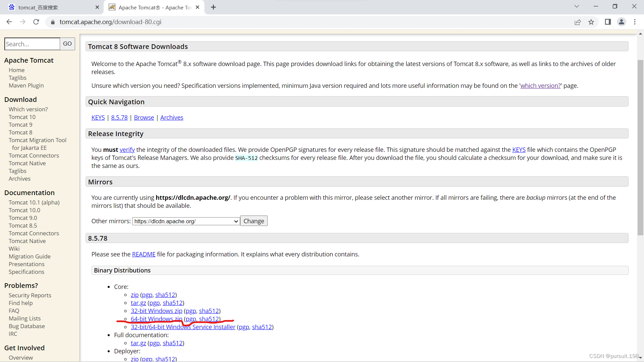
Task: Open the KEYS quick navigation link
Action: pos(98,118)
